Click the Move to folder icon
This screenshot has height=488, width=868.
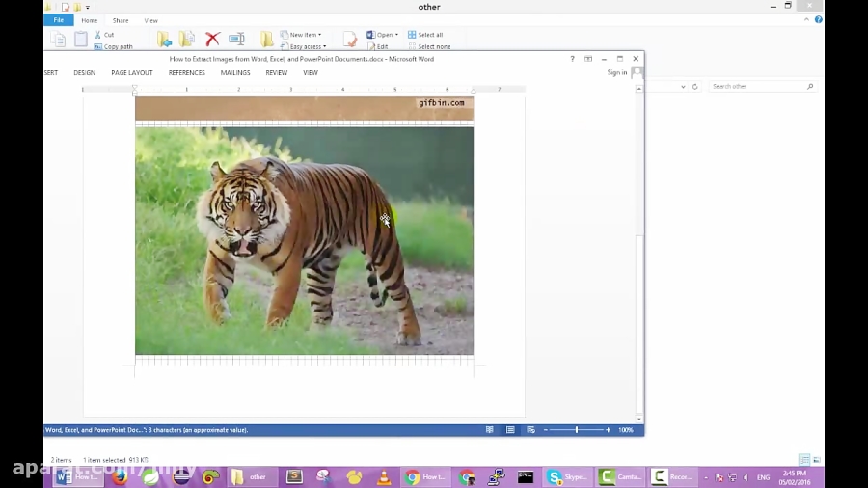coord(164,39)
